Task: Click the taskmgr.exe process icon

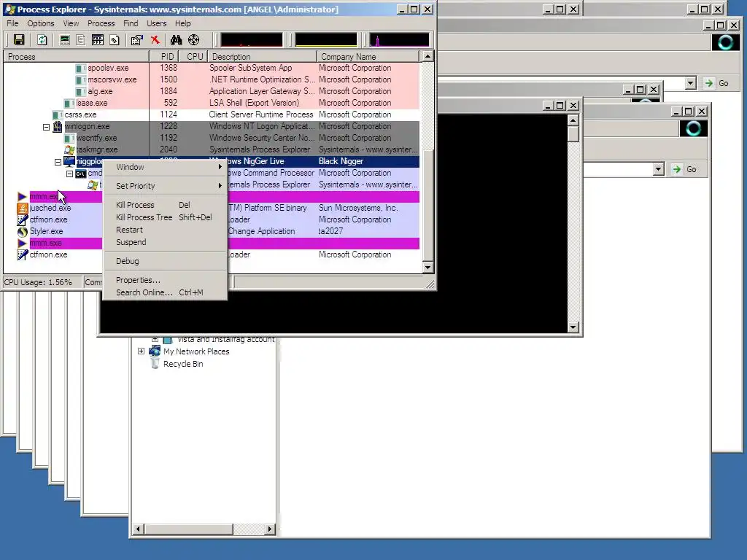Action: click(x=69, y=149)
